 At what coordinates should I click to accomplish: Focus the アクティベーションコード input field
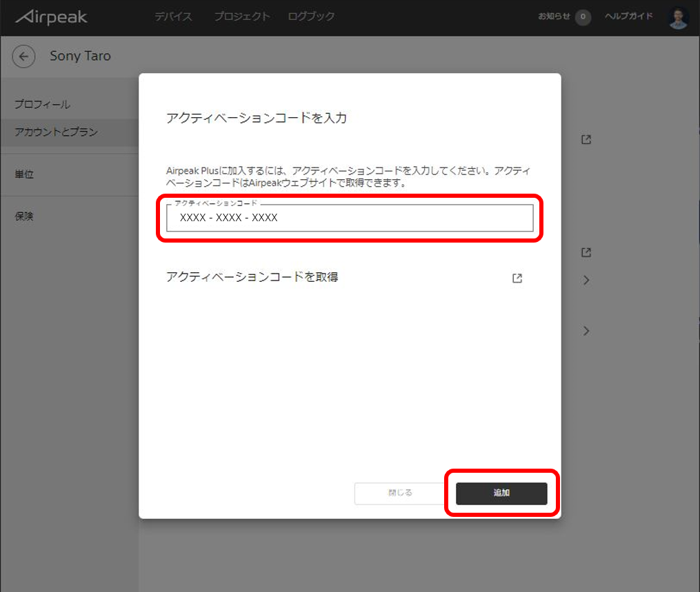pyautogui.click(x=350, y=218)
